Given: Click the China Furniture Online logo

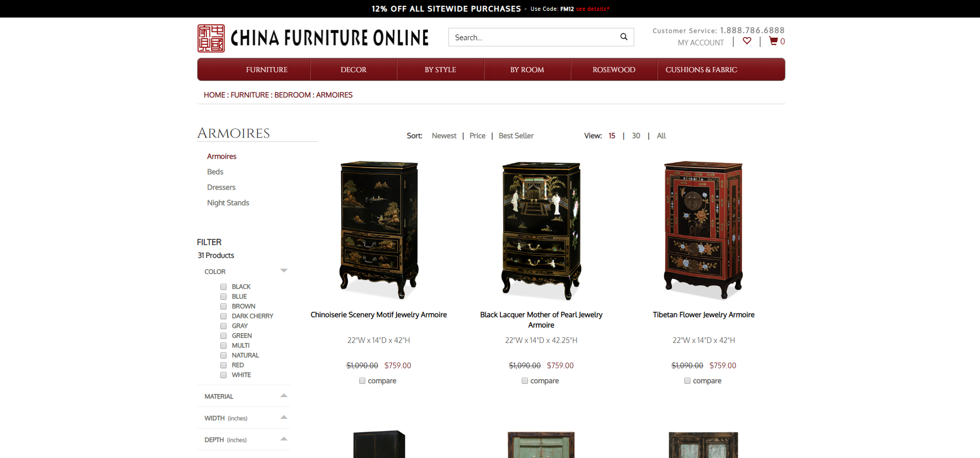Looking at the screenshot, I should click(x=313, y=38).
